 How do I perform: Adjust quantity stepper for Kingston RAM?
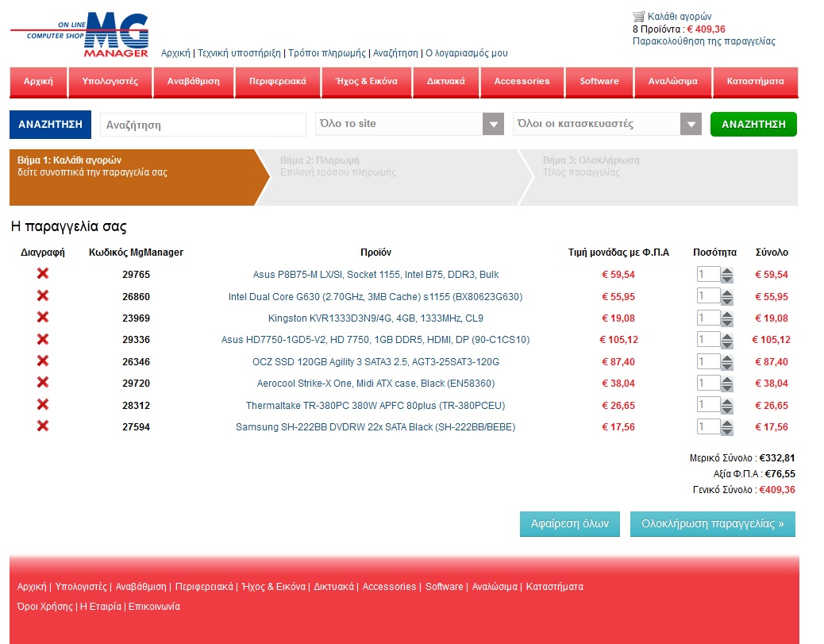pos(727,318)
